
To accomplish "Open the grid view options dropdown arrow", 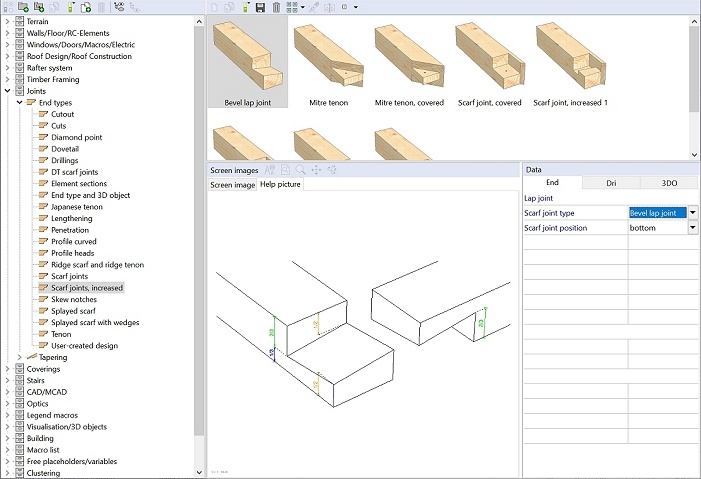I will tap(303, 7).
